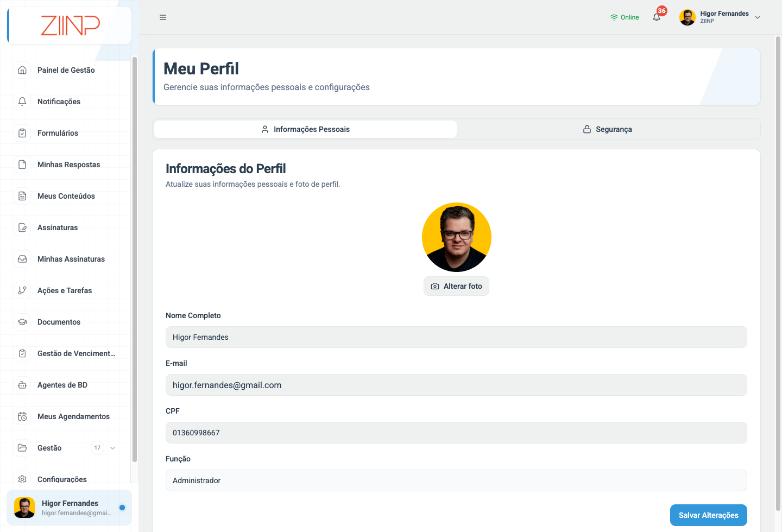
Task: Open the Assinaturas signature icon
Action: [22, 227]
